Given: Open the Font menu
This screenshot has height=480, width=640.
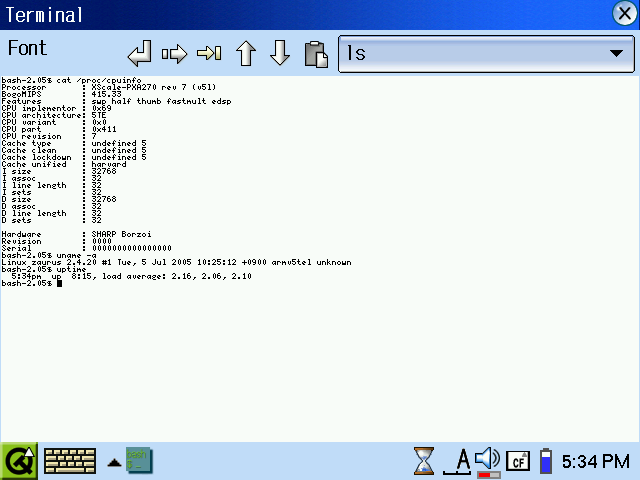Looking at the screenshot, I should click(x=27, y=48).
